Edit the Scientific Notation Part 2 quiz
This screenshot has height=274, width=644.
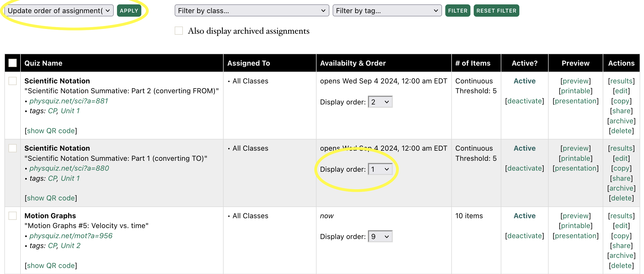click(621, 91)
